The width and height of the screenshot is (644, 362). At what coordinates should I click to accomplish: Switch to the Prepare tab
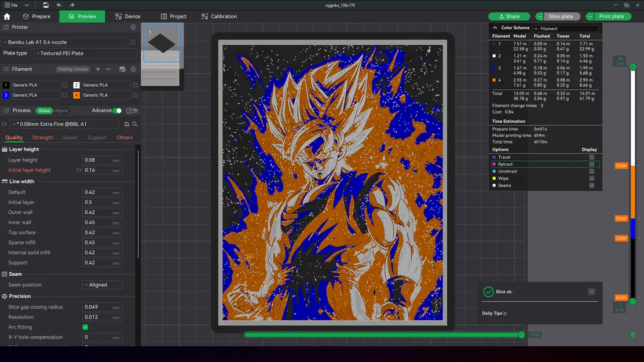click(x=36, y=16)
